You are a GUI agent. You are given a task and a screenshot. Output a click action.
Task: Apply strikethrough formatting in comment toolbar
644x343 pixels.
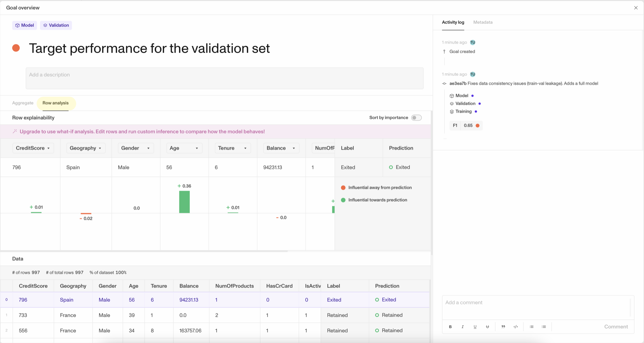[487, 327]
